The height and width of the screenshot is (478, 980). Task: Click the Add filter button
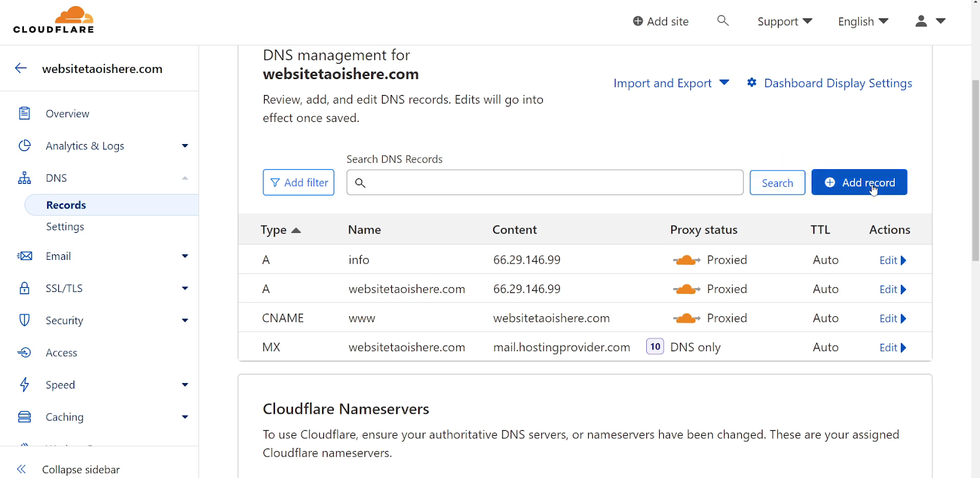[298, 183]
